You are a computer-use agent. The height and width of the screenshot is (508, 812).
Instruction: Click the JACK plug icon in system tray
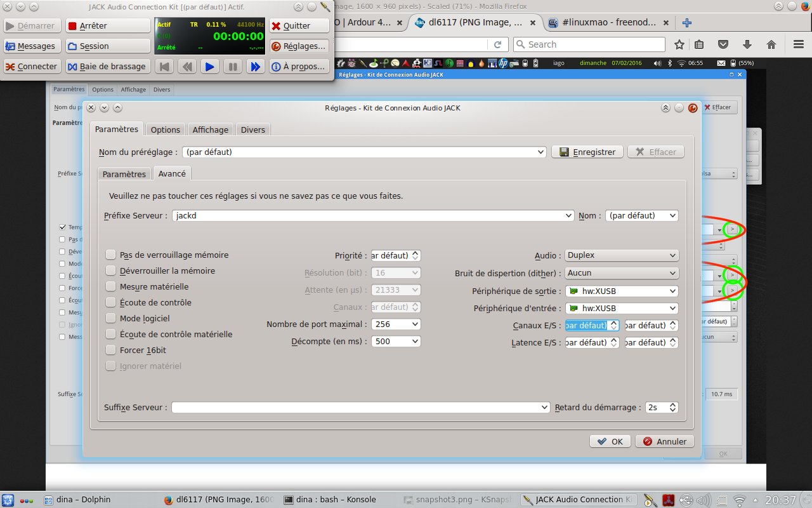(650, 500)
